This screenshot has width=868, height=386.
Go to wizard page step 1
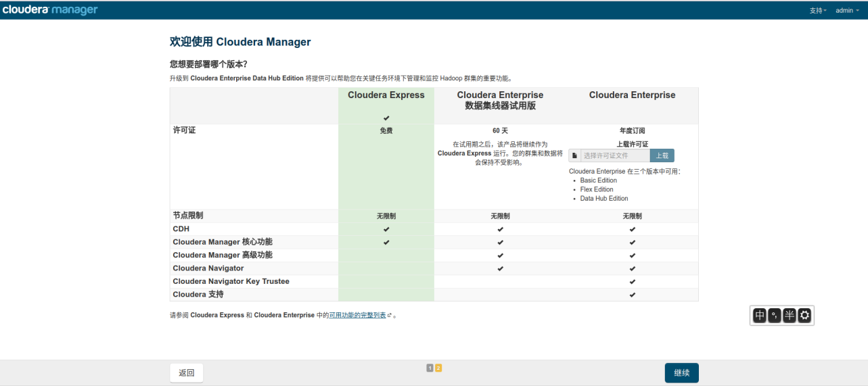pyautogui.click(x=430, y=368)
